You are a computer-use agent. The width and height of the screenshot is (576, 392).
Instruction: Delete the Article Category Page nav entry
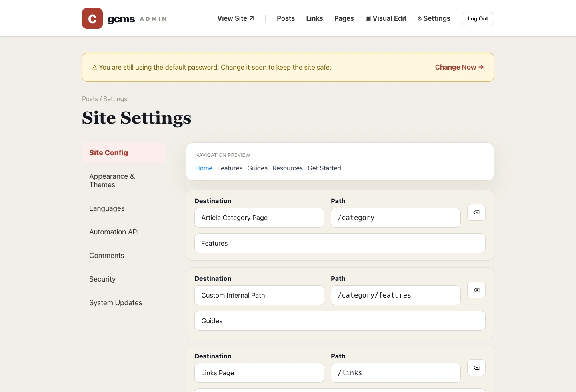[476, 212]
